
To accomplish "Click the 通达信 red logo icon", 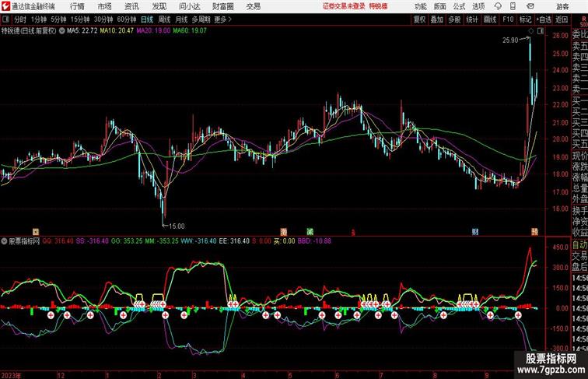I will (5, 6).
